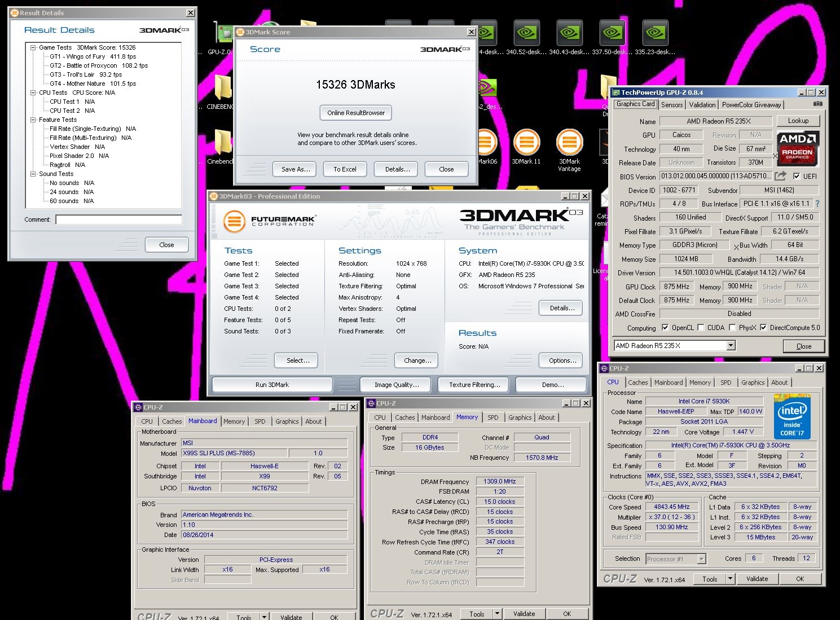Click the Result Details window title icon
This screenshot has width=840, height=620.
point(14,12)
